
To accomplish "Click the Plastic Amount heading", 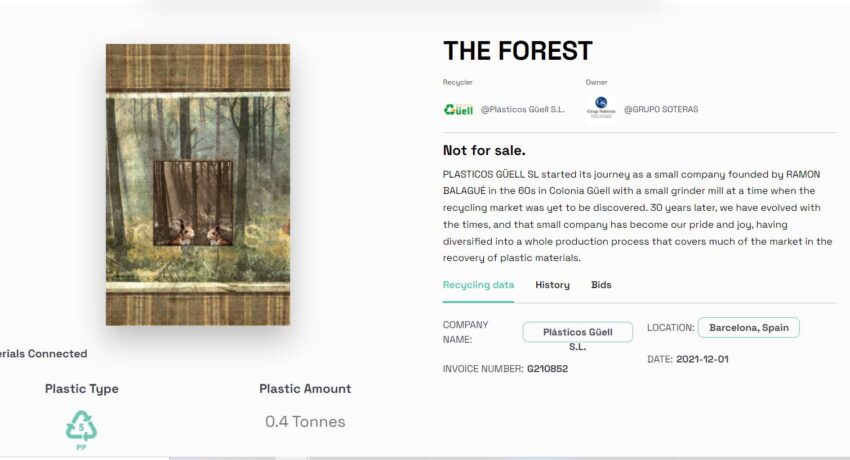I will pyautogui.click(x=305, y=389).
